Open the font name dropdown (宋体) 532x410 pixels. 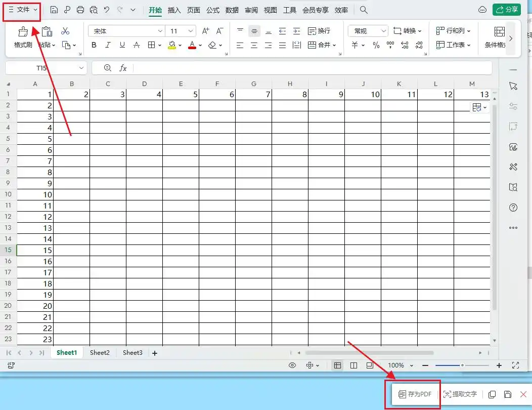click(160, 31)
